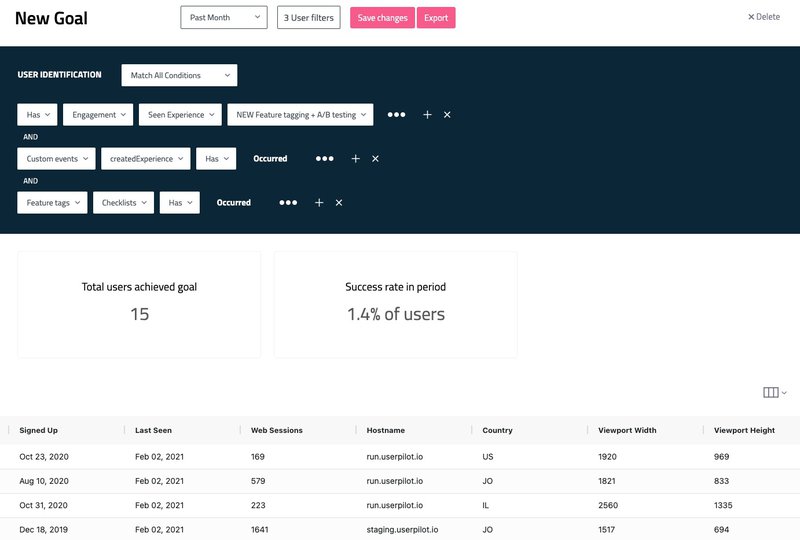Remove the Custom events condition row
This screenshot has height=540, width=800.
(x=376, y=159)
